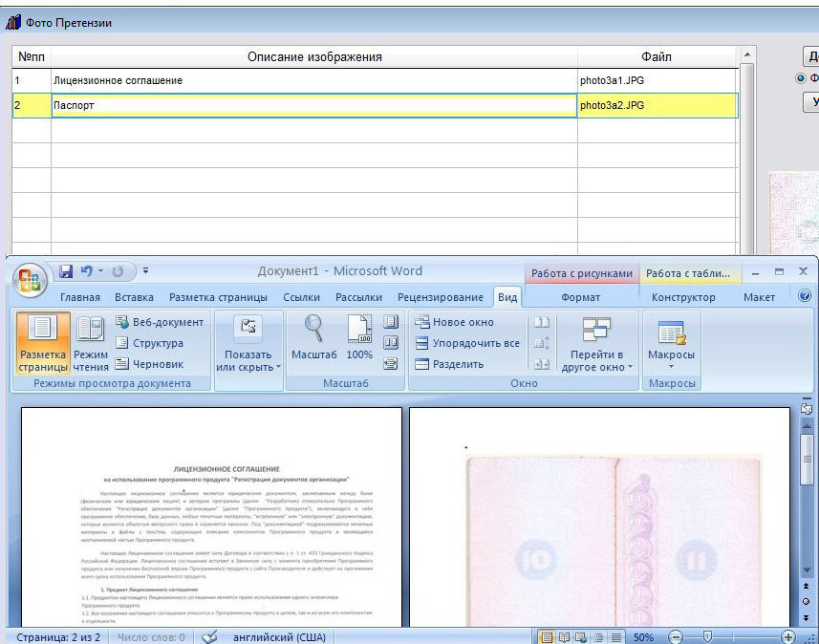Viewport: 819px width, 644px height.
Task: Choose the Черновик draft view
Action: [149, 363]
